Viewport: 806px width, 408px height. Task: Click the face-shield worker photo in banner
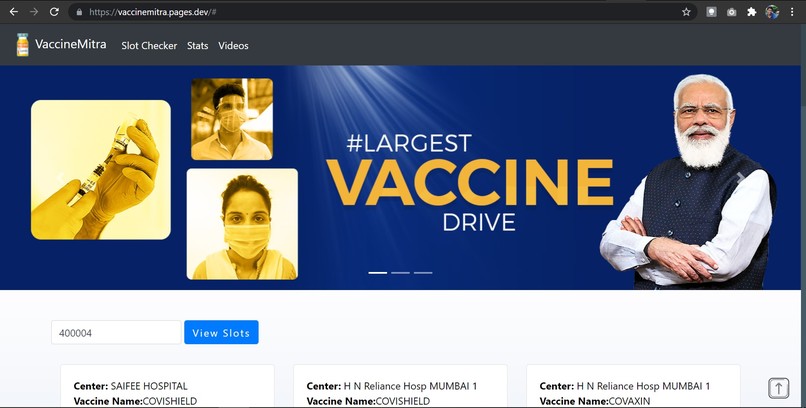pos(232,119)
